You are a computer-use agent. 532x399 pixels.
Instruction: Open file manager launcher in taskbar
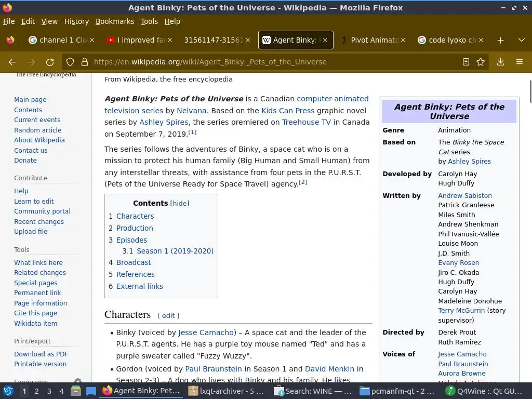pos(76,391)
